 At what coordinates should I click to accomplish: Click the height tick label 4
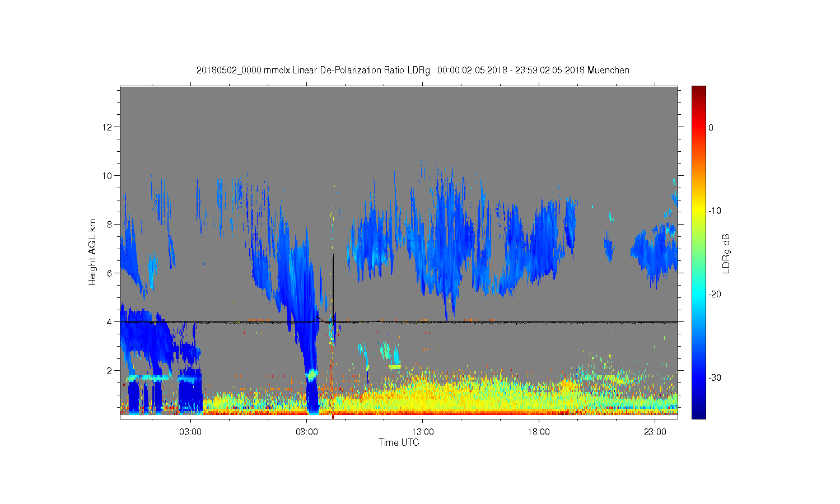pos(110,322)
